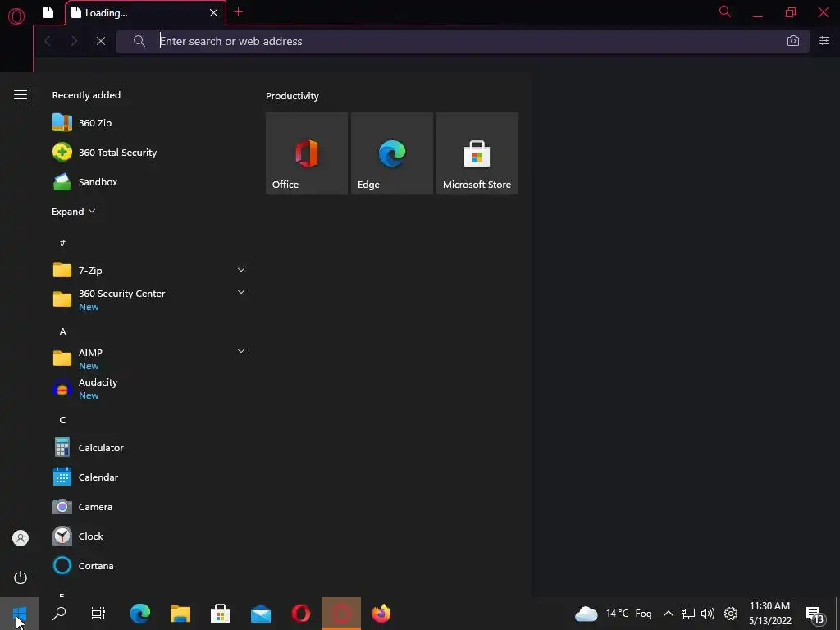Launch 360 Total Security
The image size is (840, 630).
click(x=149, y=153)
